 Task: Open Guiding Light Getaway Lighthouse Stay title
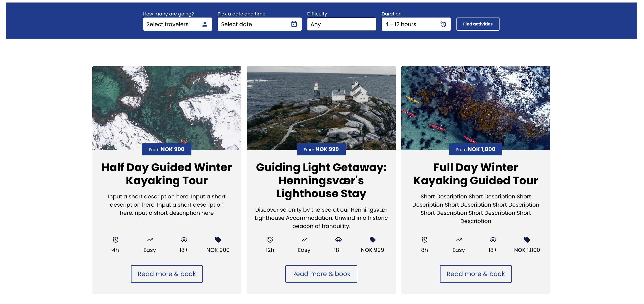pos(321,180)
